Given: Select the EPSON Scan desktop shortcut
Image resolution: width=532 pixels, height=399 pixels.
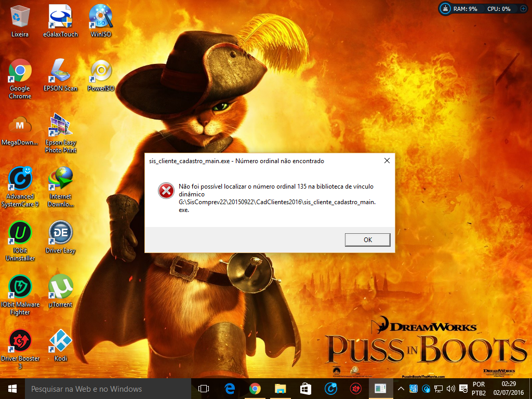Looking at the screenshot, I should pos(60,75).
